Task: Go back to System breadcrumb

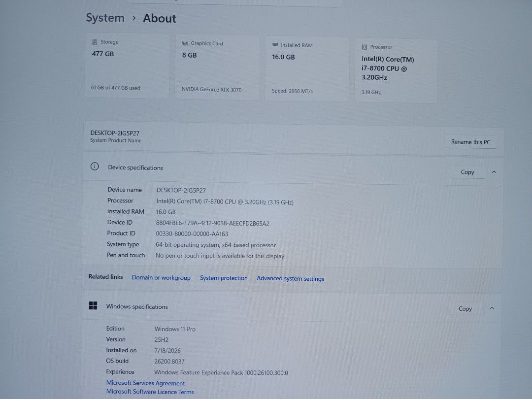Action: 105,18
